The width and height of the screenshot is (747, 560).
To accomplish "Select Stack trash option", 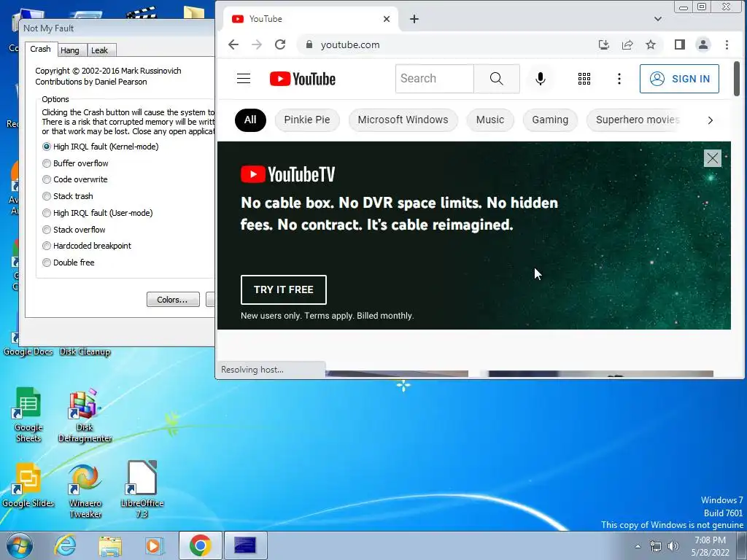I will pyautogui.click(x=68, y=196).
